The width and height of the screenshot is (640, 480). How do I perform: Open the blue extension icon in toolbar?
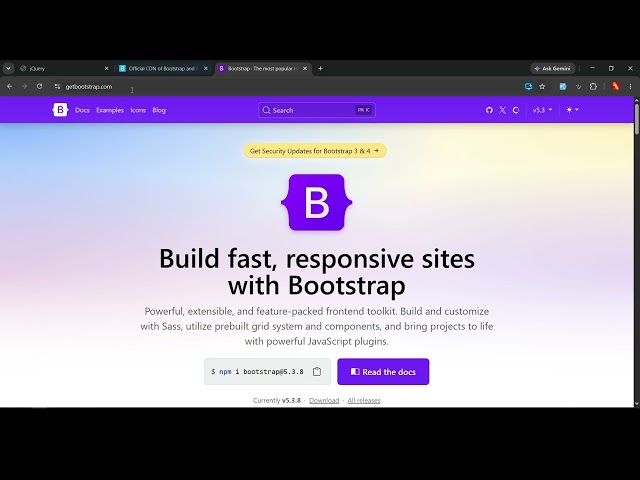(563, 87)
